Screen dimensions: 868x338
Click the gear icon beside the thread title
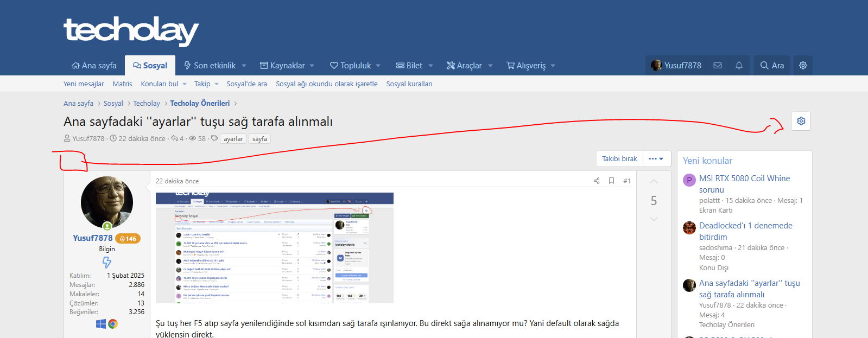(x=801, y=121)
